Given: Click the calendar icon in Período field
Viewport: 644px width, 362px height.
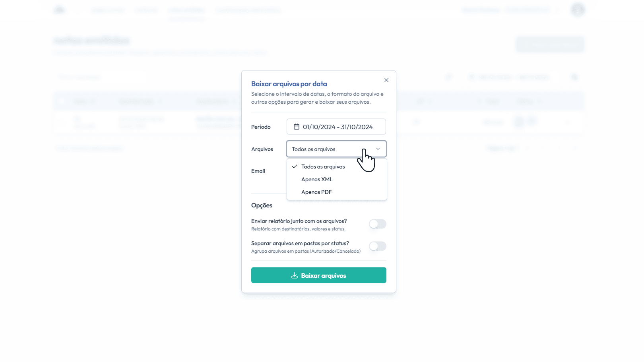Looking at the screenshot, I should tap(296, 127).
